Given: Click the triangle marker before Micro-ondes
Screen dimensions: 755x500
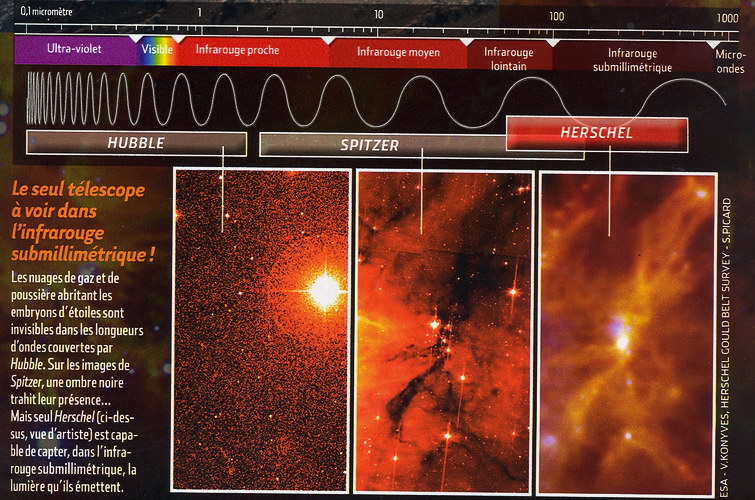Looking at the screenshot, I should [713, 45].
